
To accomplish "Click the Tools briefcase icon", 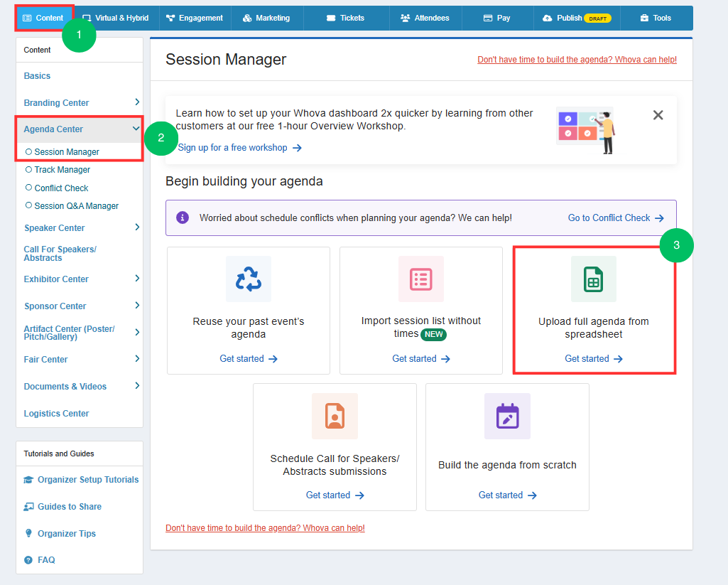I will coord(644,18).
